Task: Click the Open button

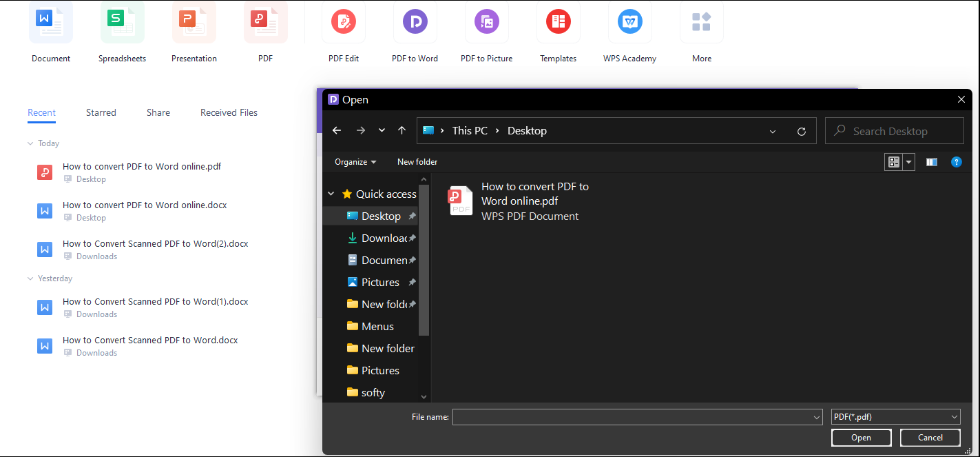Action: (x=862, y=438)
